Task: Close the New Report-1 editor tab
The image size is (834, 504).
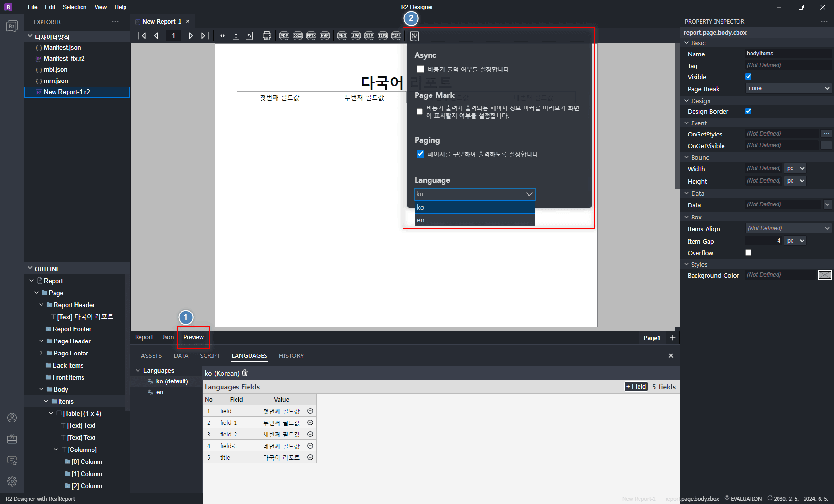Action: (188, 21)
